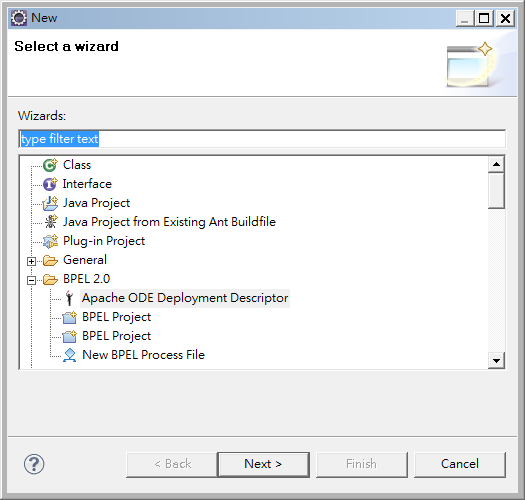Select the BPEL 2.0 category label
The image size is (525, 500).
click(x=86, y=279)
